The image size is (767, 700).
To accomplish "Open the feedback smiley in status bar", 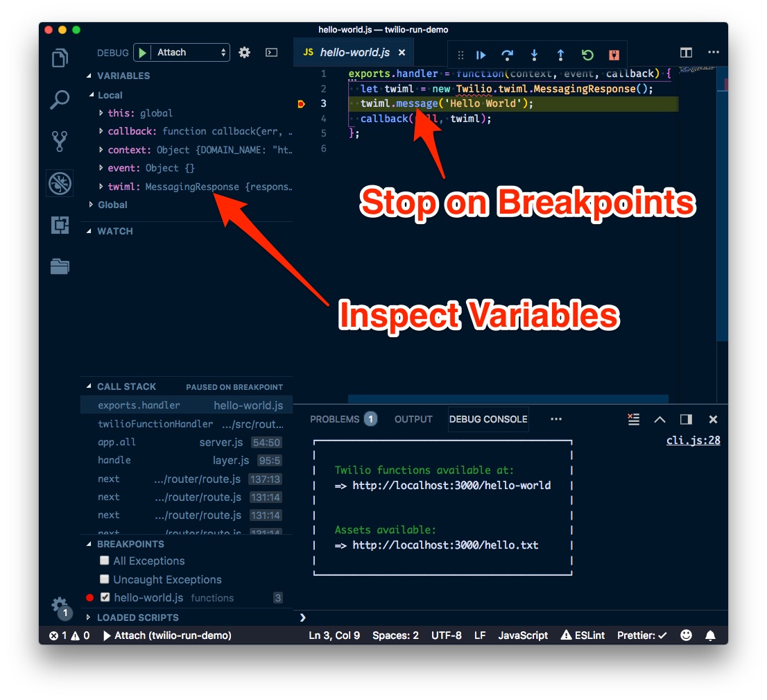I will click(x=687, y=635).
